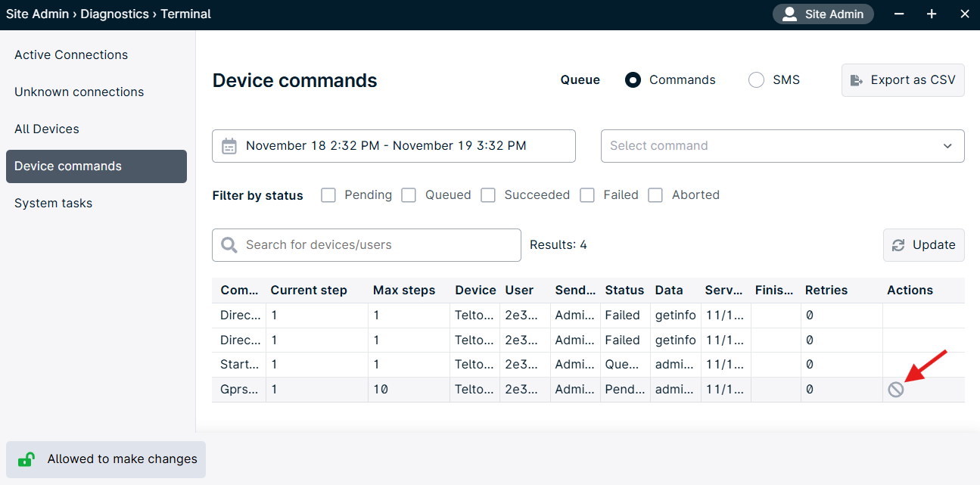This screenshot has height=485, width=980.
Task: Click the green unlock icon near Allowed to make changes
Action: (25, 459)
